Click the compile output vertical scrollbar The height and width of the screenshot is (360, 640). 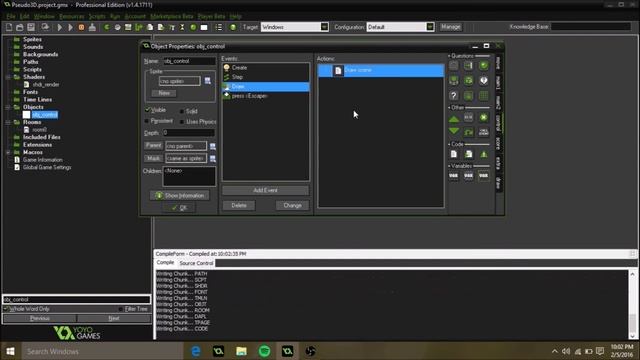pos(632,304)
